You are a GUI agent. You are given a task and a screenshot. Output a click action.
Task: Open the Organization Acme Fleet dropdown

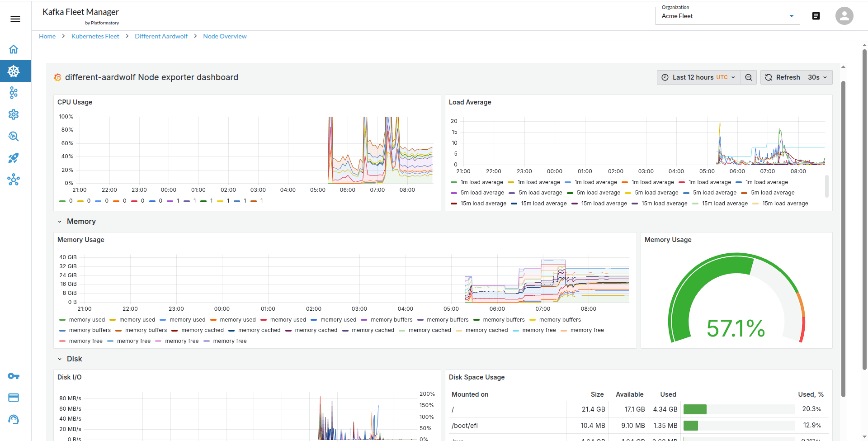point(727,16)
